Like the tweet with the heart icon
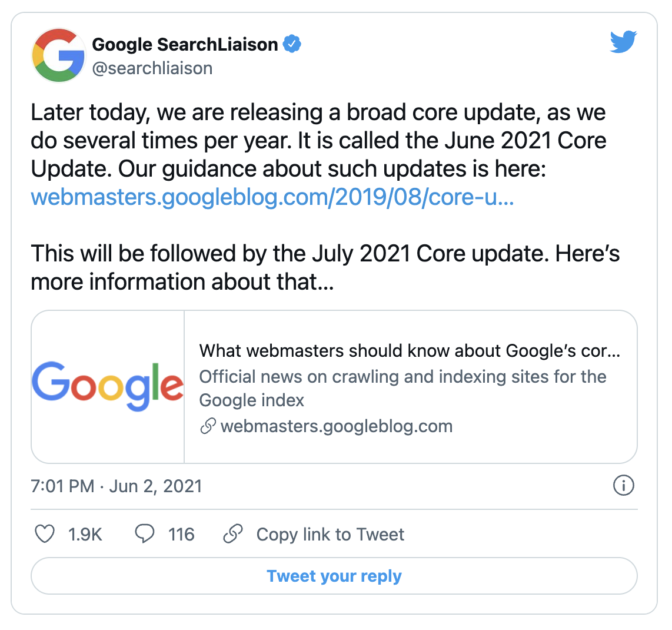The height and width of the screenshot is (630, 672). click(x=45, y=534)
